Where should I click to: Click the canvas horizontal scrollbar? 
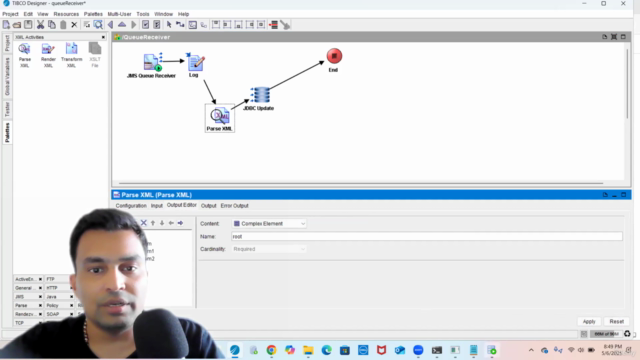[361, 183]
